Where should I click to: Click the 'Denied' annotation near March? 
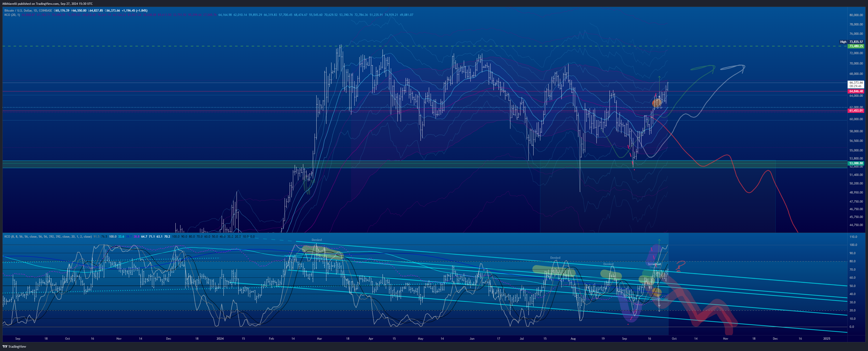(x=316, y=240)
